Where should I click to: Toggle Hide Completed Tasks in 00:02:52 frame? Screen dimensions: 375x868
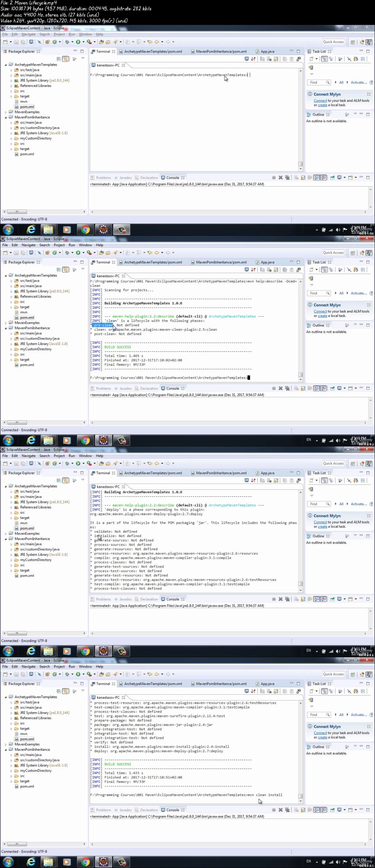pos(349,480)
